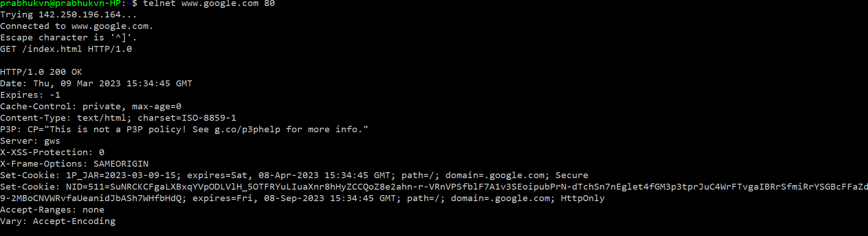Click the GET /index.html request line

coord(66,49)
